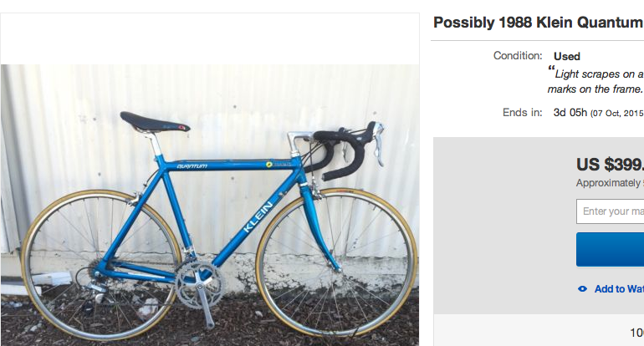Click the black saddle in the photo
644x346 pixels.
tap(155, 122)
